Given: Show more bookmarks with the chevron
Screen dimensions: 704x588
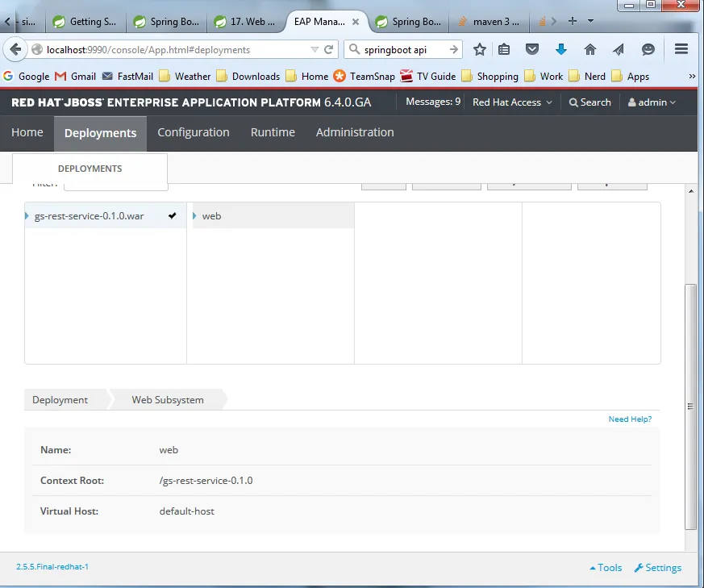Looking at the screenshot, I should 692,77.
